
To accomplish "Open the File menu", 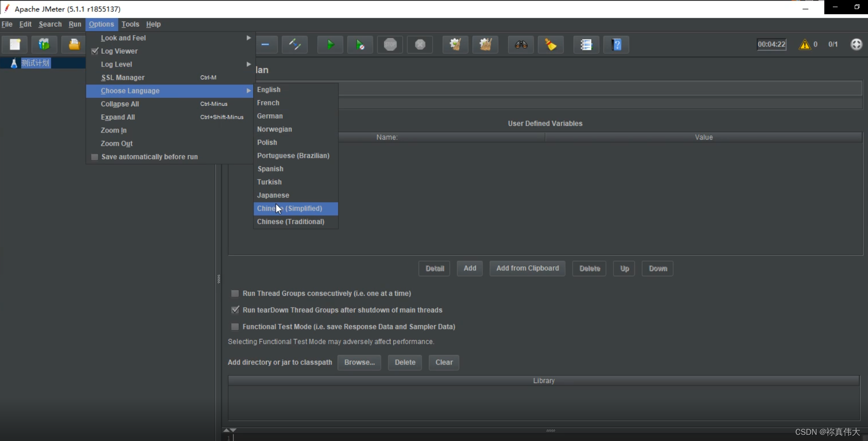I will point(7,24).
